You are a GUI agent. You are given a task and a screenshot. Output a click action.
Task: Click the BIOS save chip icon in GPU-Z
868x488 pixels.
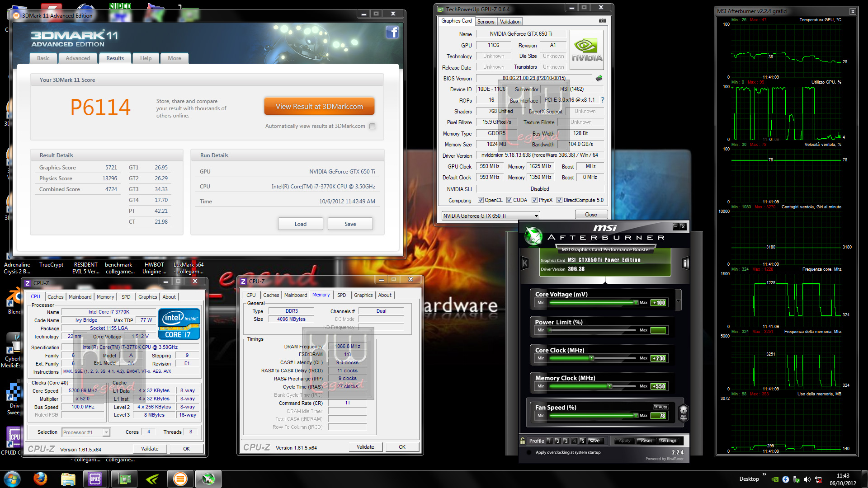click(599, 78)
